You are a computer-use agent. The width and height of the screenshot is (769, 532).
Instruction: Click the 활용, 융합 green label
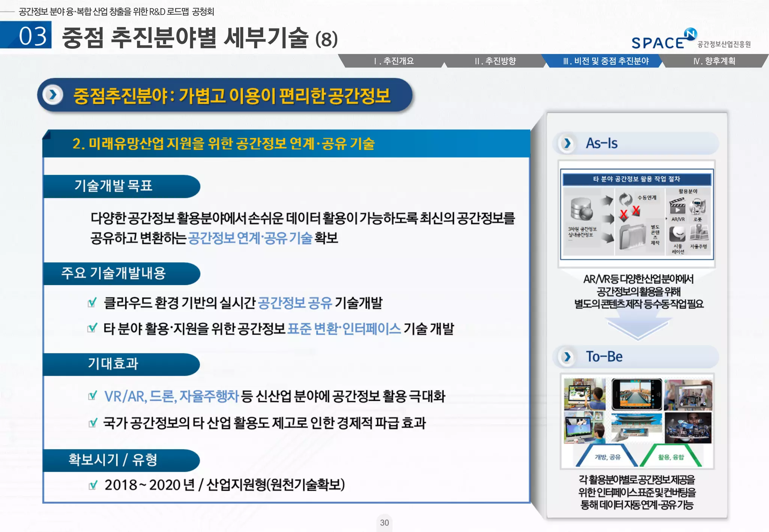click(x=671, y=457)
